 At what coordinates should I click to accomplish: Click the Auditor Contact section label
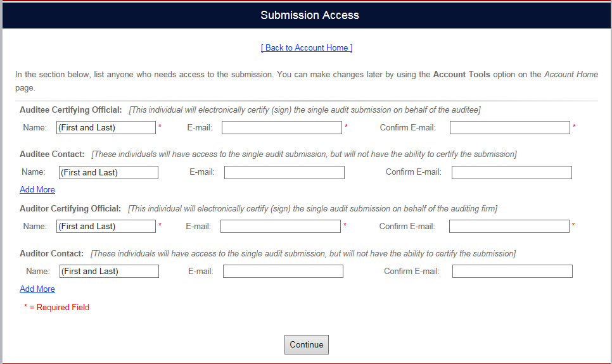pos(51,254)
